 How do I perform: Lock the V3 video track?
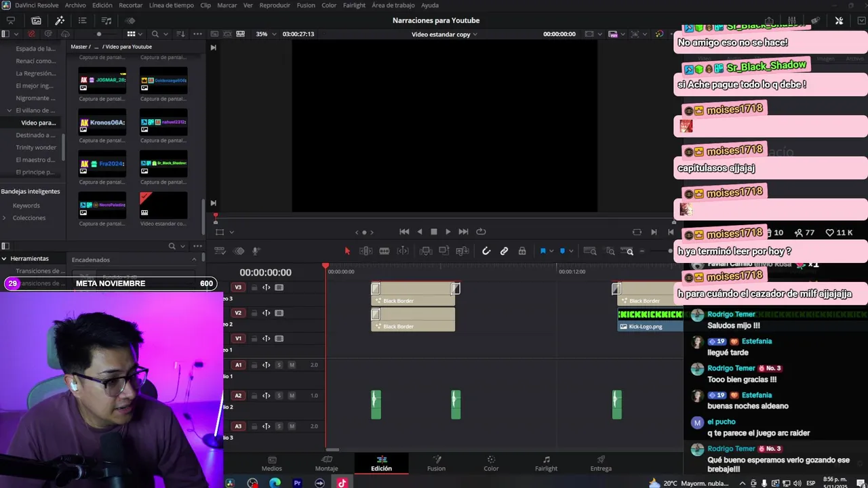(254, 287)
